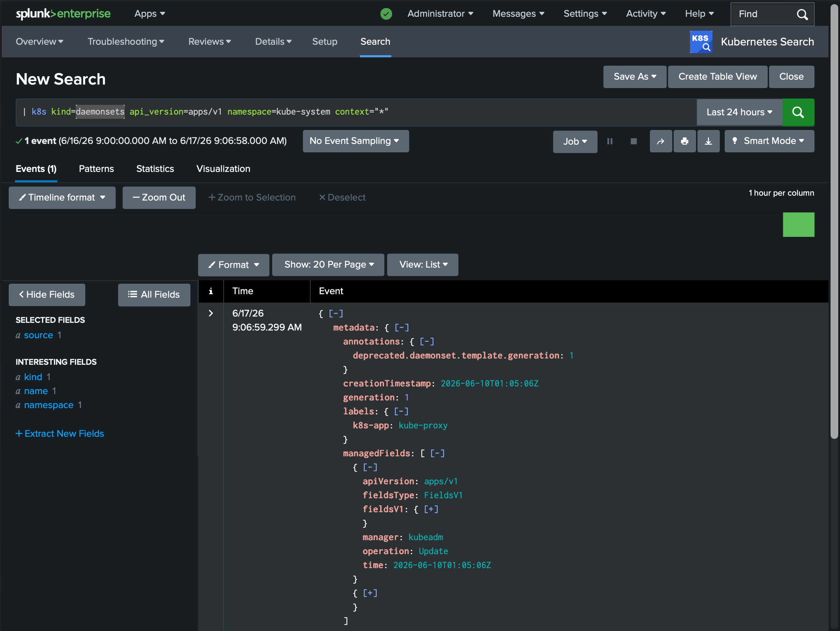Expand the fieldsV1 object [+]

coord(431,509)
